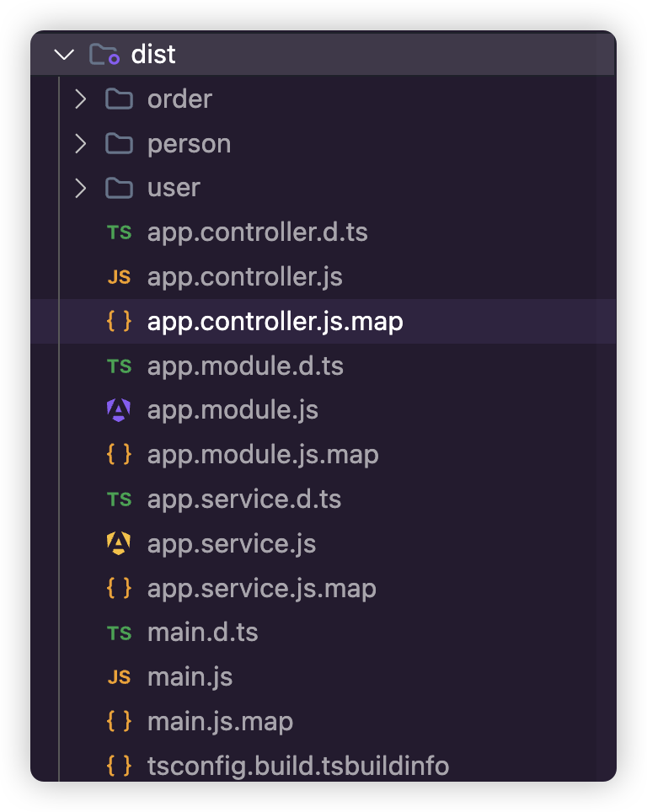The height and width of the screenshot is (812, 647).
Task: Open app.service.js.map entry
Action: tap(261, 588)
